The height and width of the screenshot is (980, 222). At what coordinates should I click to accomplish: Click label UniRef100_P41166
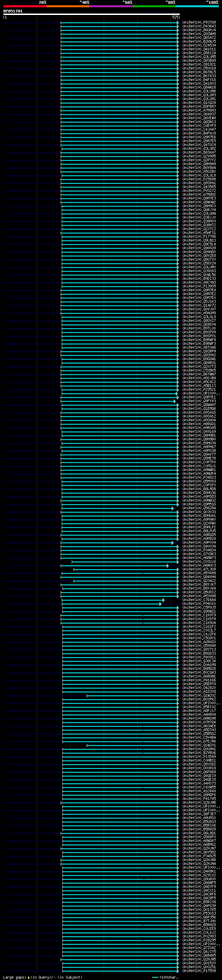pos(199,680)
